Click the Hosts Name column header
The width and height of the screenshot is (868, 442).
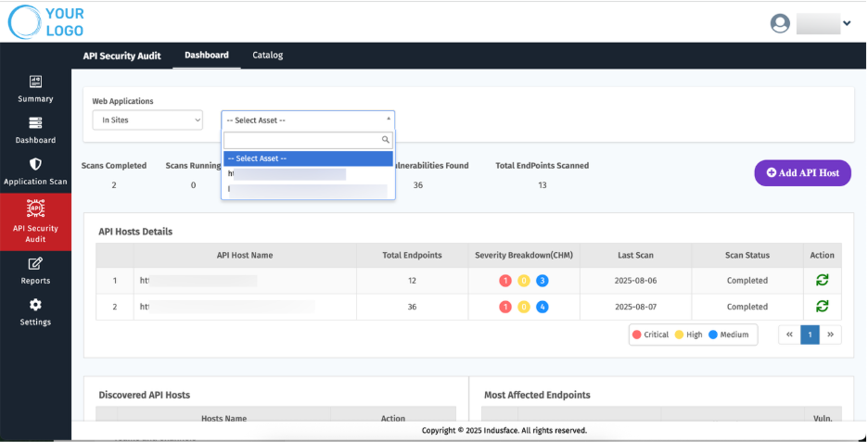224,418
